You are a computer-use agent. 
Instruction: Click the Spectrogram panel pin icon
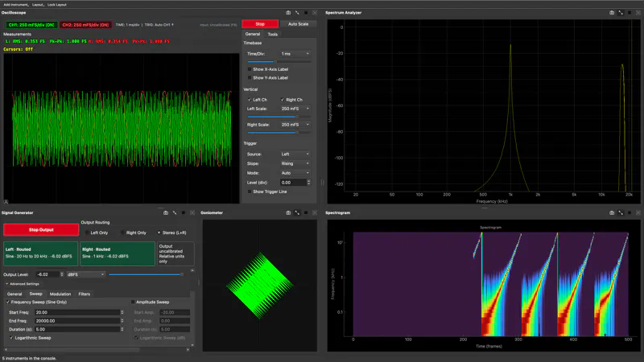(621, 212)
